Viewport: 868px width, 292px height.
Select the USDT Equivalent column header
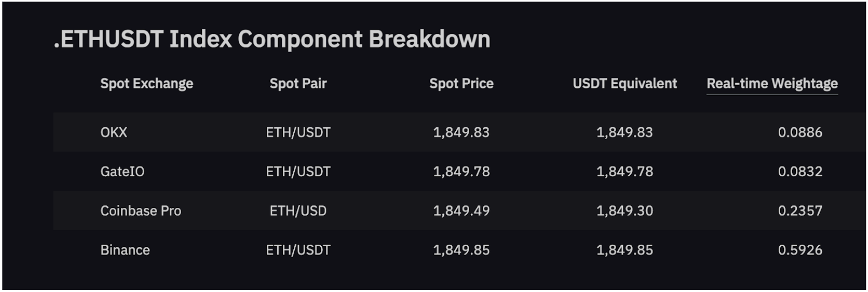625,84
